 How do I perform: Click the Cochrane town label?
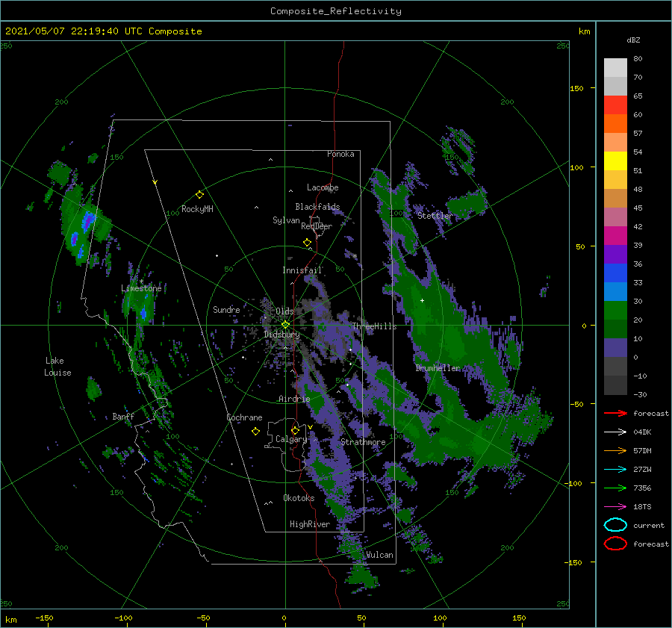tap(244, 417)
